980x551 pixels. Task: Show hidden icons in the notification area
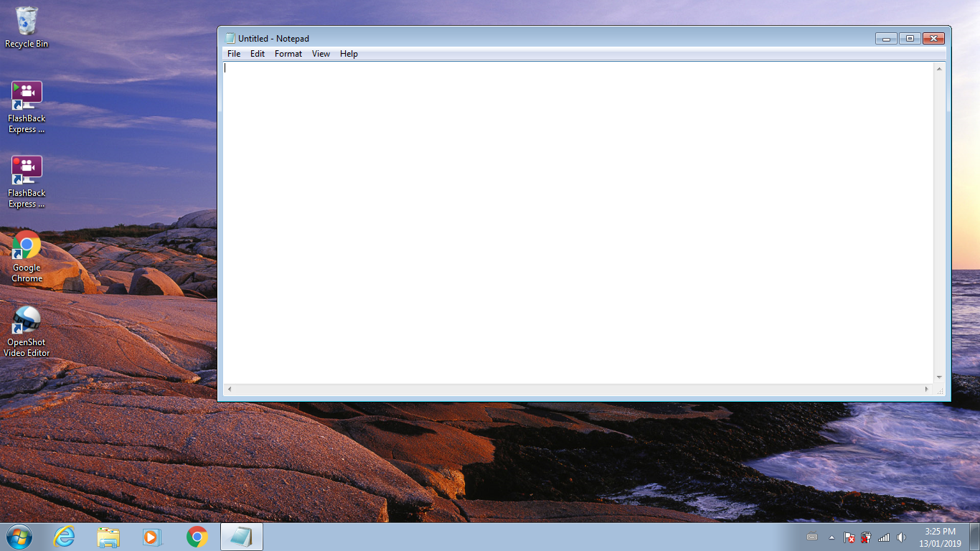(x=831, y=537)
